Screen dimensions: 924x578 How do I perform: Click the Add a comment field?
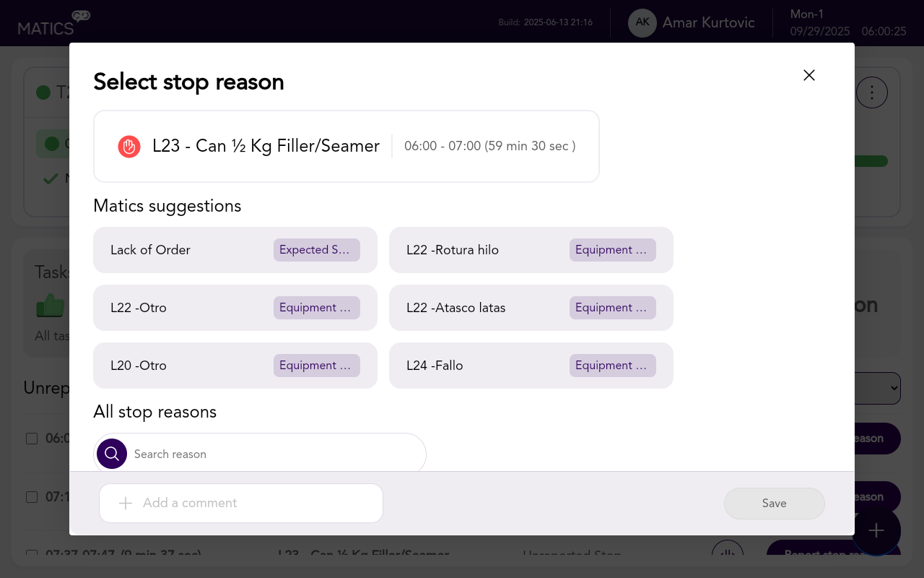click(253, 504)
